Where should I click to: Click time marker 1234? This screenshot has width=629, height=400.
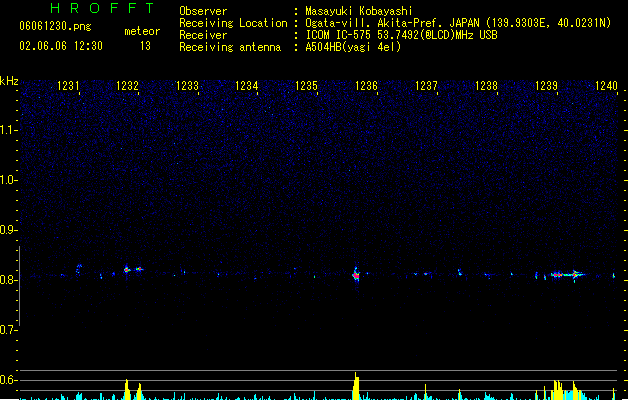click(247, 86)
